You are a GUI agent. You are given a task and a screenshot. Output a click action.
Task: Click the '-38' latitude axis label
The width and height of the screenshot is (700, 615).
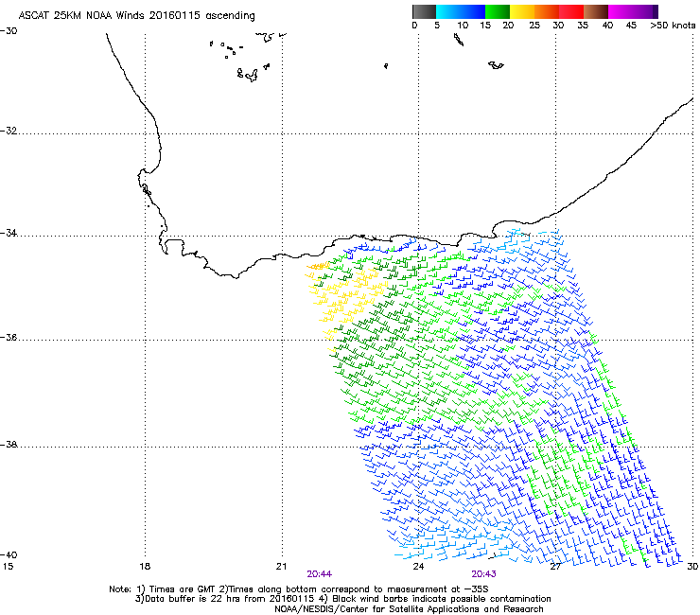(9, 445)
